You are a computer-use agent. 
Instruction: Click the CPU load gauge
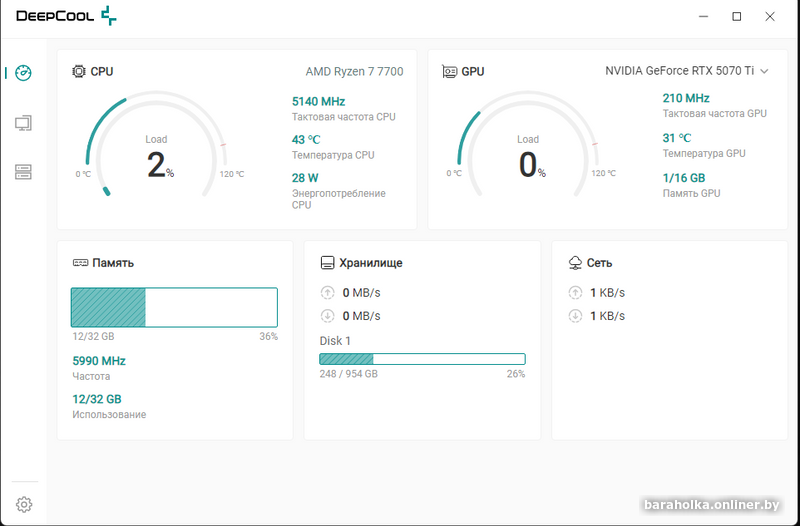[156, 144]
